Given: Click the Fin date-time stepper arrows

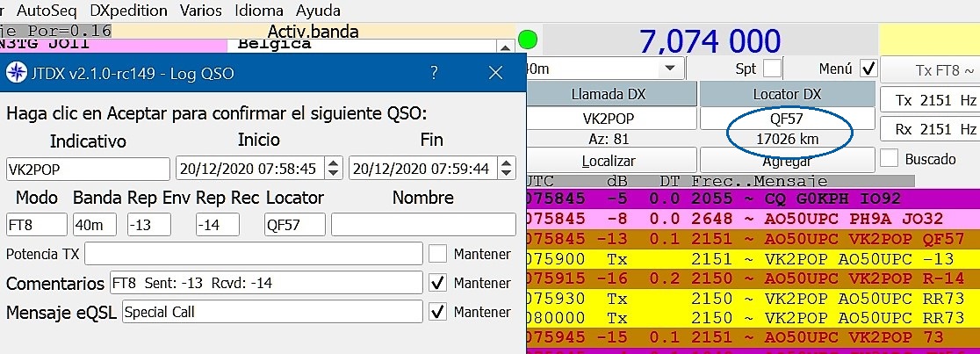Looking at the screenshot, I should (507, 169).
